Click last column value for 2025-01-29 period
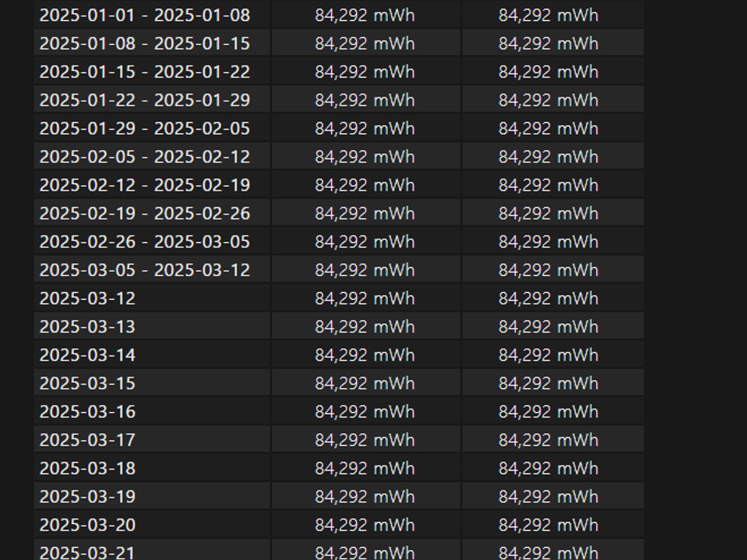The image size is (747, 560). [549, 128]
